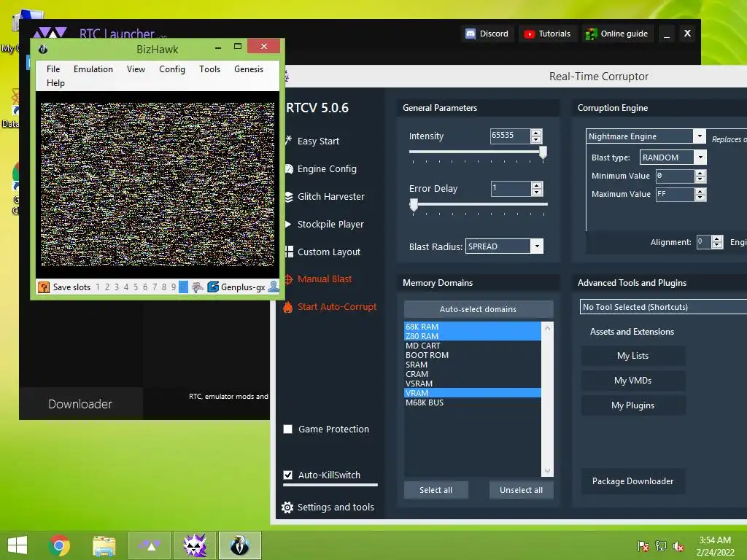Viewport: 747px width, 560px height.
Task: Enable the Game Protection checkbox
Action: coord(287,429)
